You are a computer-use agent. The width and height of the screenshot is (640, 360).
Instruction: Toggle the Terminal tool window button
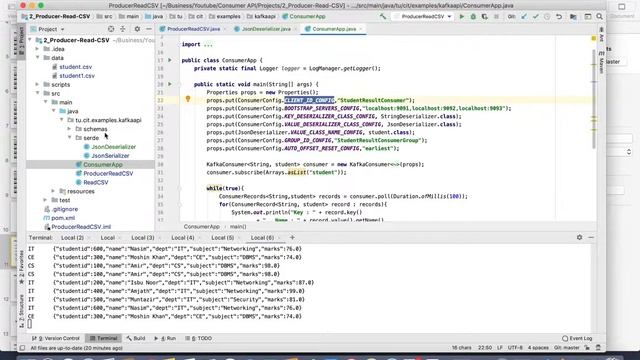(104, 338)
